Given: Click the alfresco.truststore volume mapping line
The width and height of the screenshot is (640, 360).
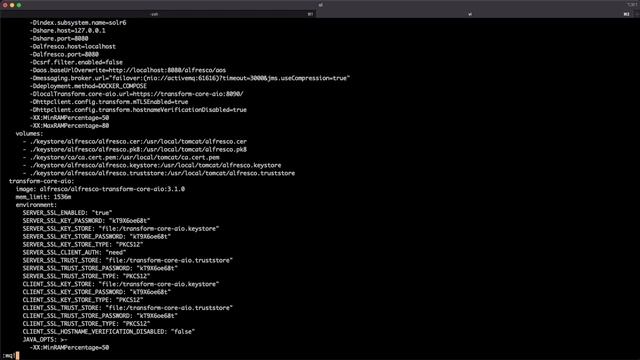Looking at the screenshot, I should (159, 173).
